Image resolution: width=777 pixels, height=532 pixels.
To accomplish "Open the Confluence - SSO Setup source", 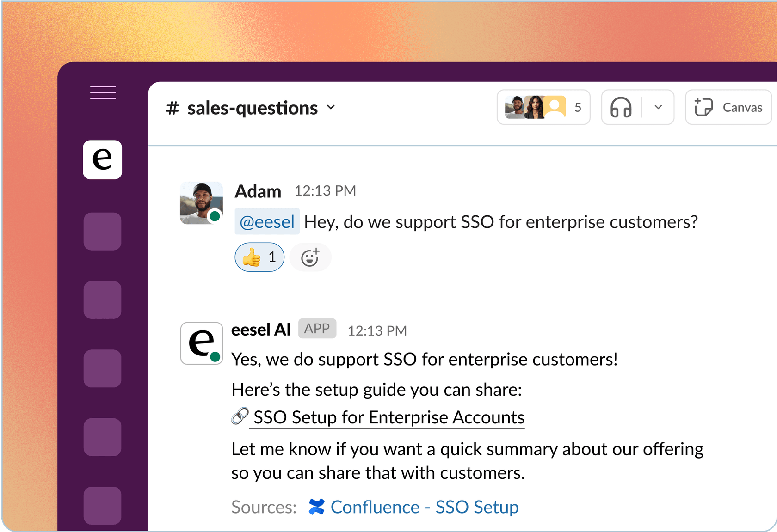I will (425, 507).
